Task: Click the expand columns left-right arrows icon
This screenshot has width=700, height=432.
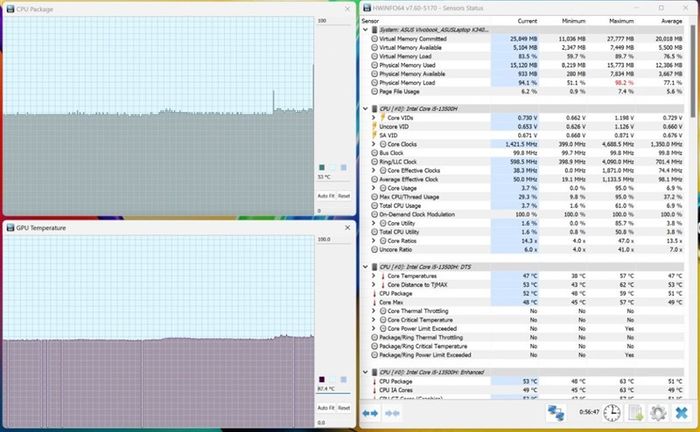Action: coord(370,412)
